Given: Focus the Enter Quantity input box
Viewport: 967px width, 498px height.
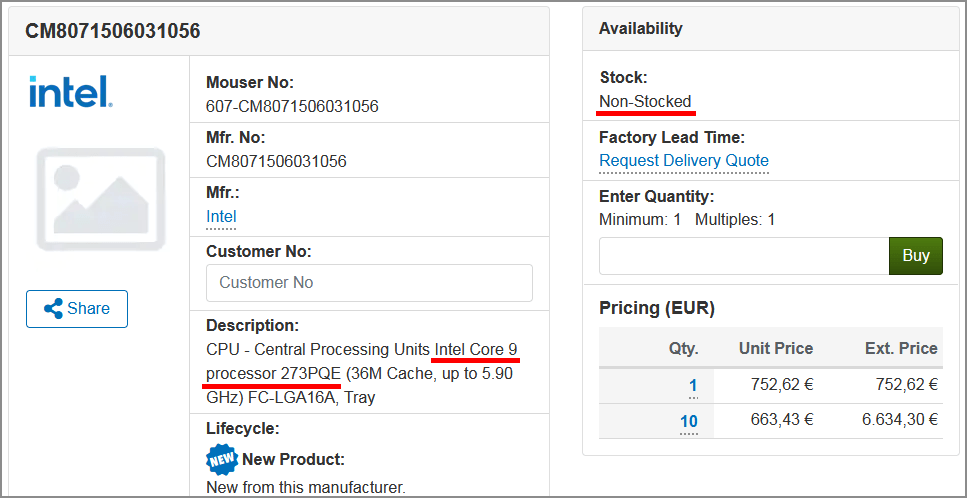Looking at the screenshot, I should 744,256.
